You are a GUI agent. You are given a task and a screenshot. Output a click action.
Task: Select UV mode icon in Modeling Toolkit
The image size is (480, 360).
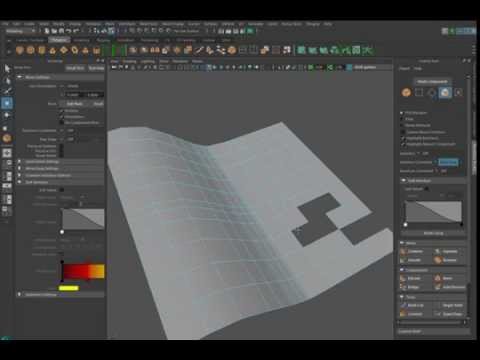[x=458, y=93]
